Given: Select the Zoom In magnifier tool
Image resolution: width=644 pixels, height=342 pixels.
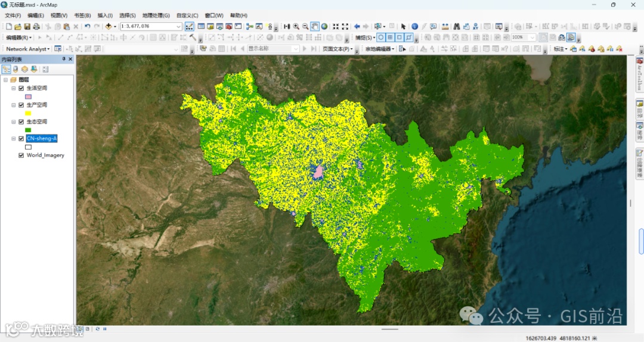Looking at the screenshot, I should (x=296, y=26).
